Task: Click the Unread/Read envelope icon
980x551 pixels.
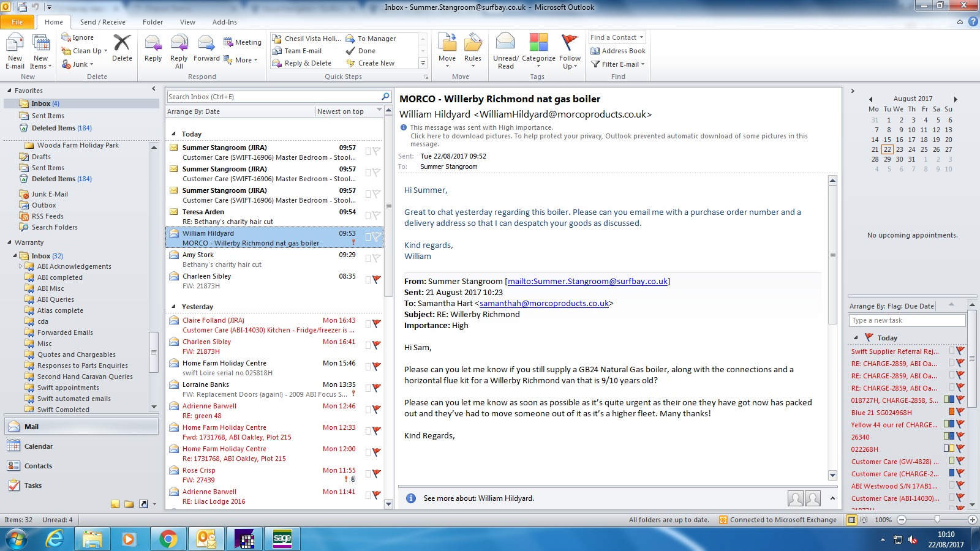Action: click(x=505, y=43)
